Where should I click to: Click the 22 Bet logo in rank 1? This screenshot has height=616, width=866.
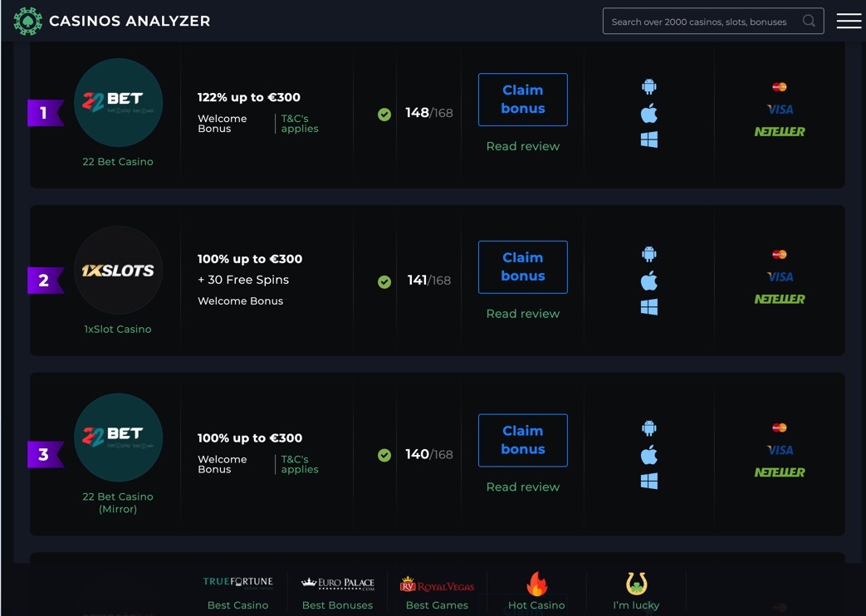tap(118, 103)
